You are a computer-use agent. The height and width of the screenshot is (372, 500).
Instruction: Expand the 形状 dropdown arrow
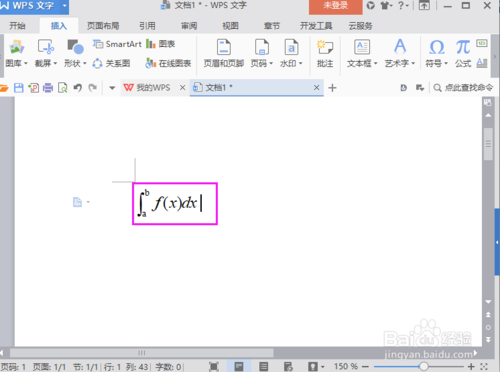click(85, 63)
